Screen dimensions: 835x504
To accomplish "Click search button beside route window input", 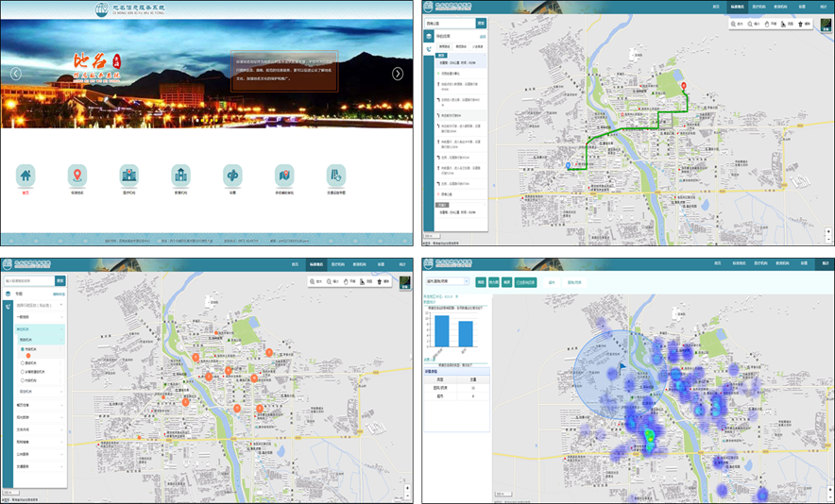I will point(481,24).
